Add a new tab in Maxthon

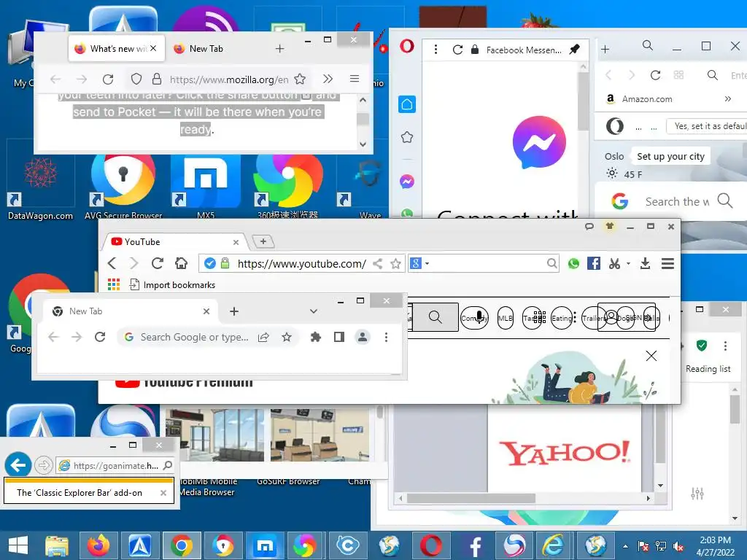(263, 241)
